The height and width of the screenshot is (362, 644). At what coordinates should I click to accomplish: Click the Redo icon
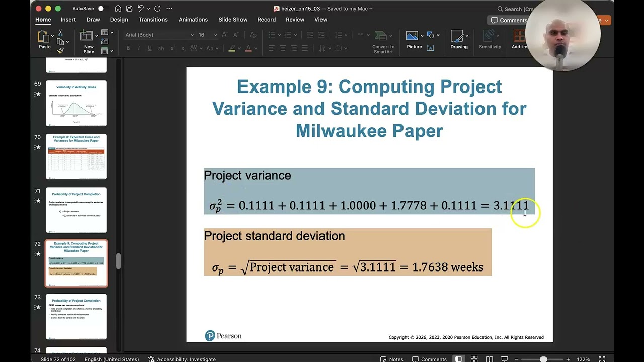[157, 9]
